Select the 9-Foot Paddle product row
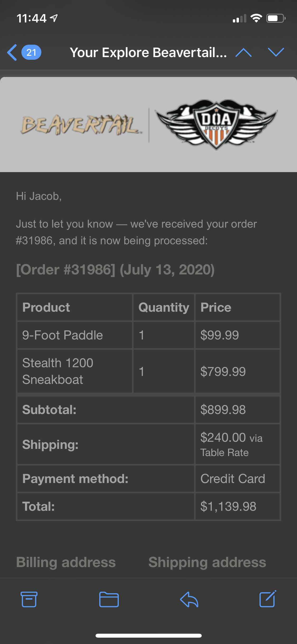This screenshot has width=297, height=644. 148,335
